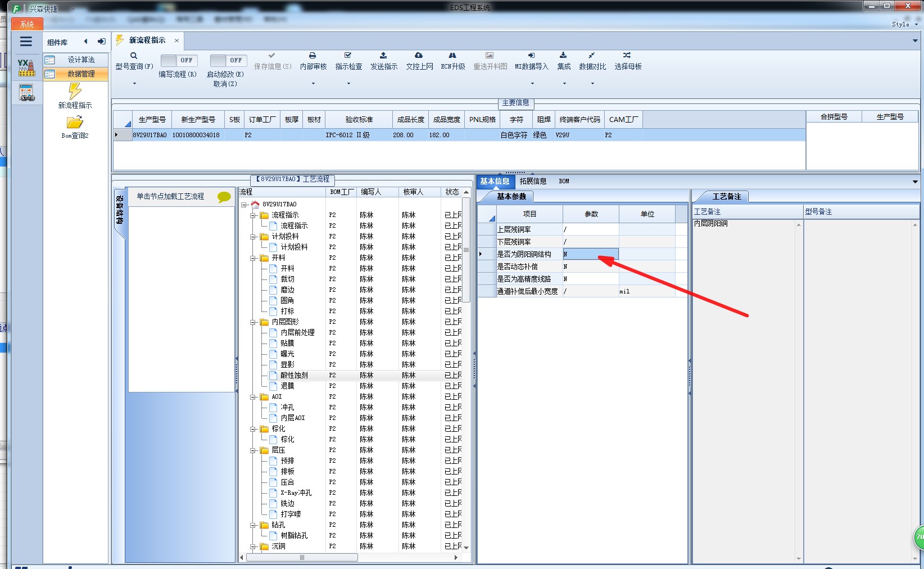Open dropdown arrow under 指示检查
This screenshot has height=569, width=924.
(x=348, y=84)
